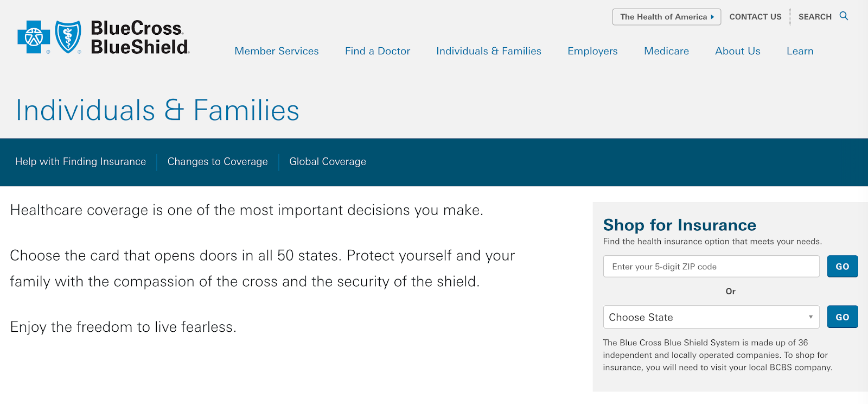
Task: Click the ZIP code input field
Action: (x=711, y=267)
